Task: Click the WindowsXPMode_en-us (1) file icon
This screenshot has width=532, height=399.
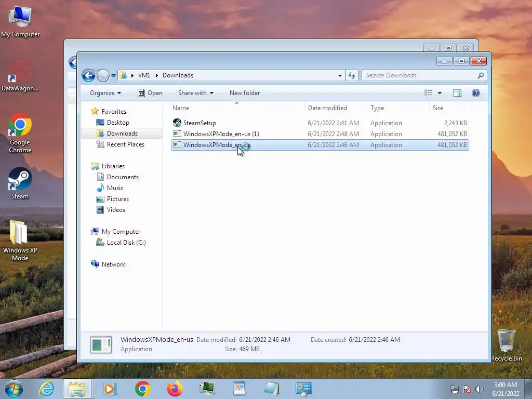Action: click(177, 134)
